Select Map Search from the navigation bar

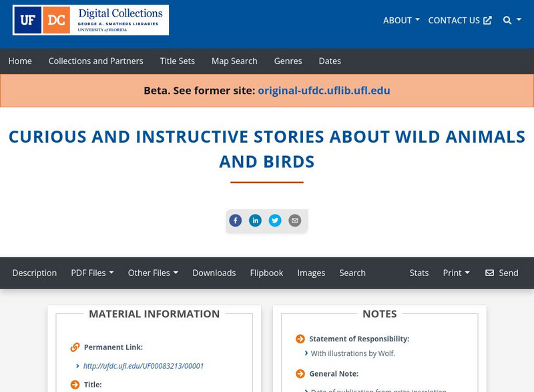coord(234,61)
